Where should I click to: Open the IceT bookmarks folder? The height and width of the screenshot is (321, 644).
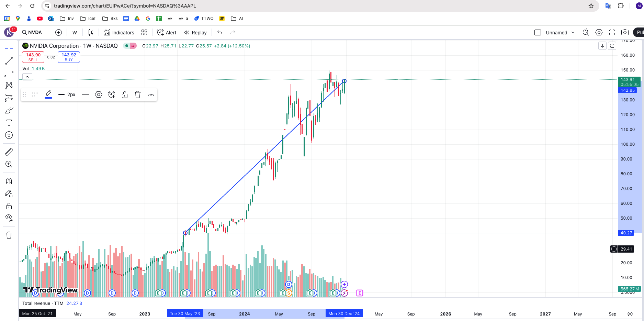[88, 19]
